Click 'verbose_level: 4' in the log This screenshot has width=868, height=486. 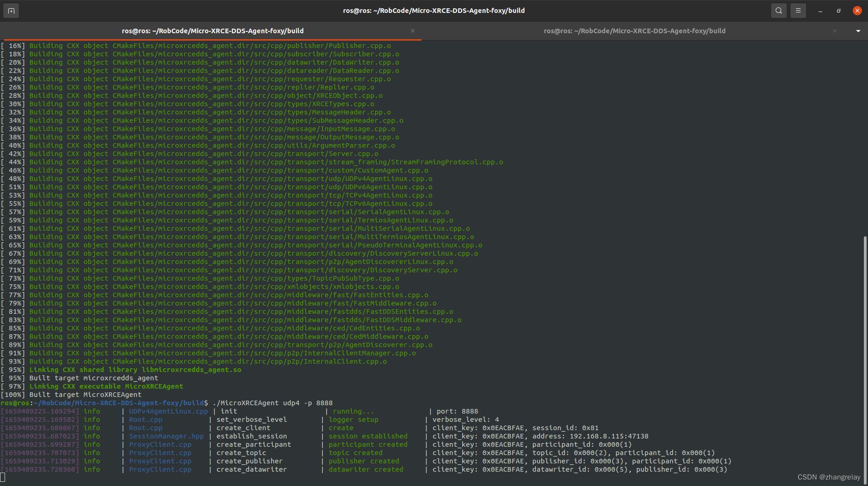coord(465,420)
